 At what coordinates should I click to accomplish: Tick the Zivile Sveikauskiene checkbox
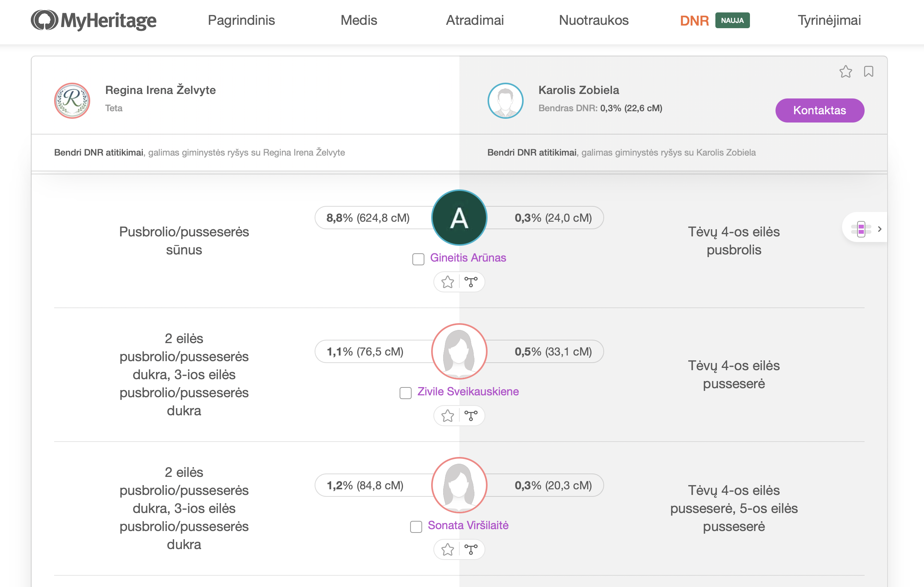pos(406,393)
